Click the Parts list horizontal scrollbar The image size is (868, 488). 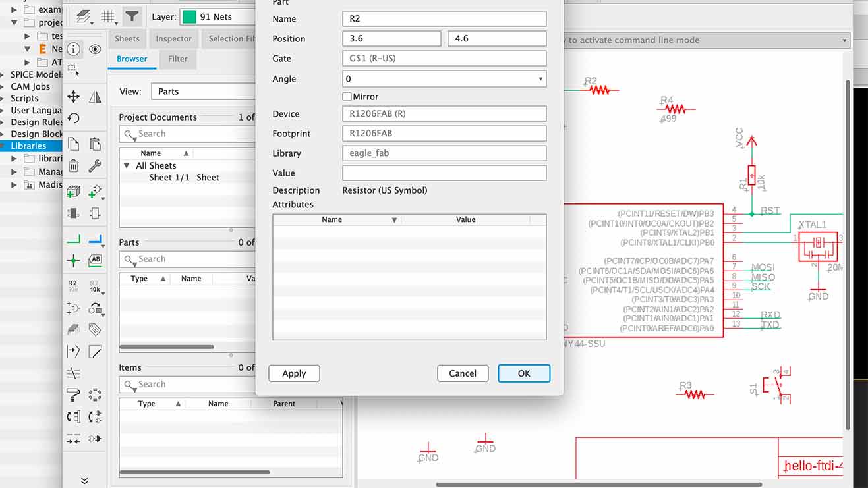point(167,347)
